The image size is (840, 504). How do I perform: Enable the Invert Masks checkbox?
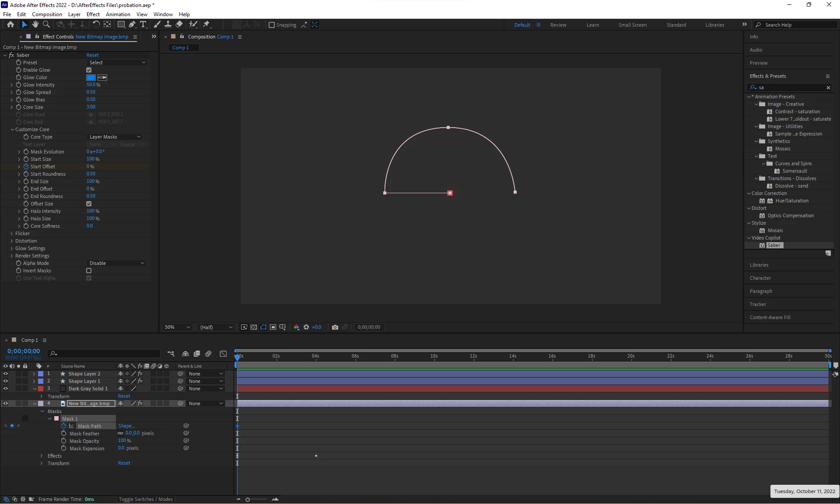tap(89, 271)
